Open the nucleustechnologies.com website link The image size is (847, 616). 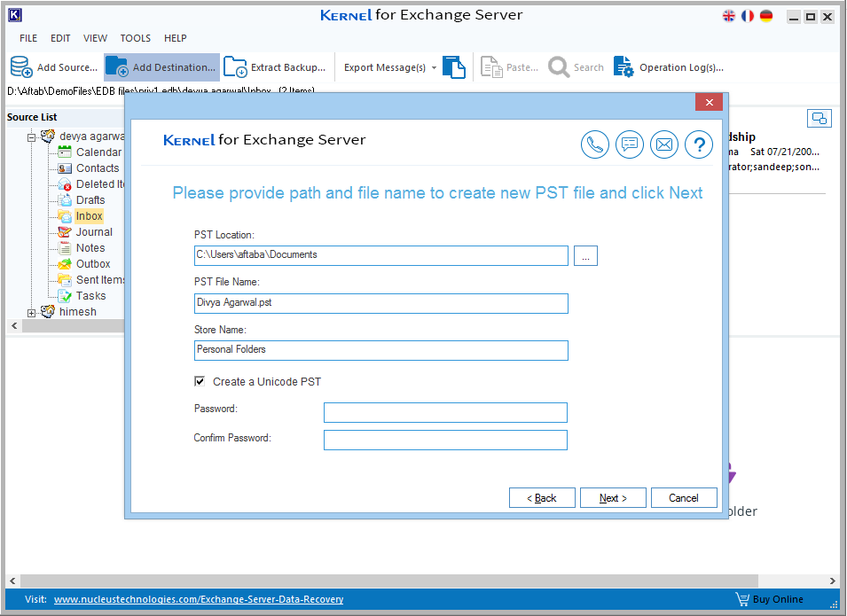click(x=199, y=599)
